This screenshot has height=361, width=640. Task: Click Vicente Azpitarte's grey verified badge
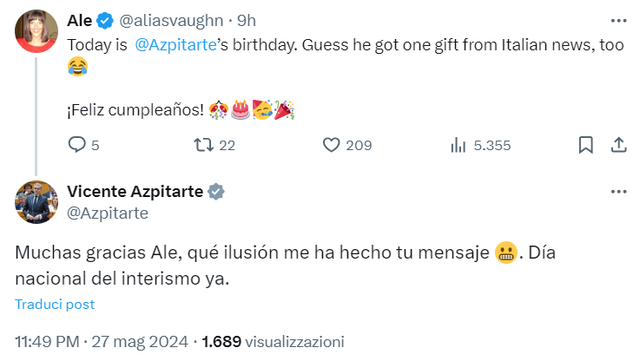coord(216,192)
